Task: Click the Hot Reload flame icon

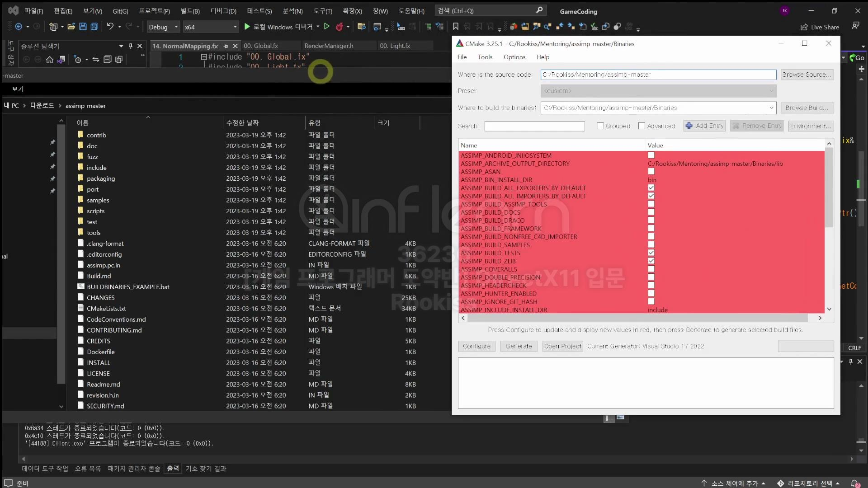Action: (340, 27)
